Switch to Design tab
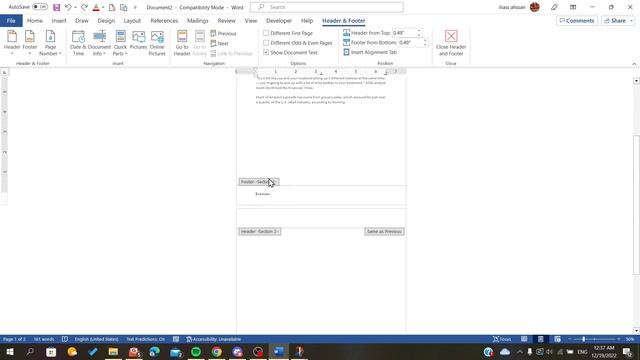Screen dimensions: 640x360 106,20
